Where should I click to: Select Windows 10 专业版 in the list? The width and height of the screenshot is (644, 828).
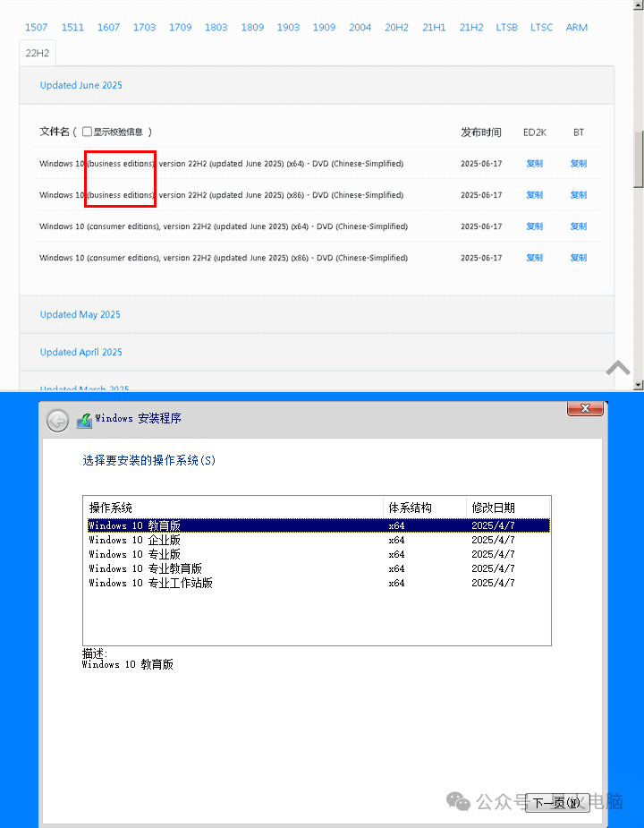318,554
